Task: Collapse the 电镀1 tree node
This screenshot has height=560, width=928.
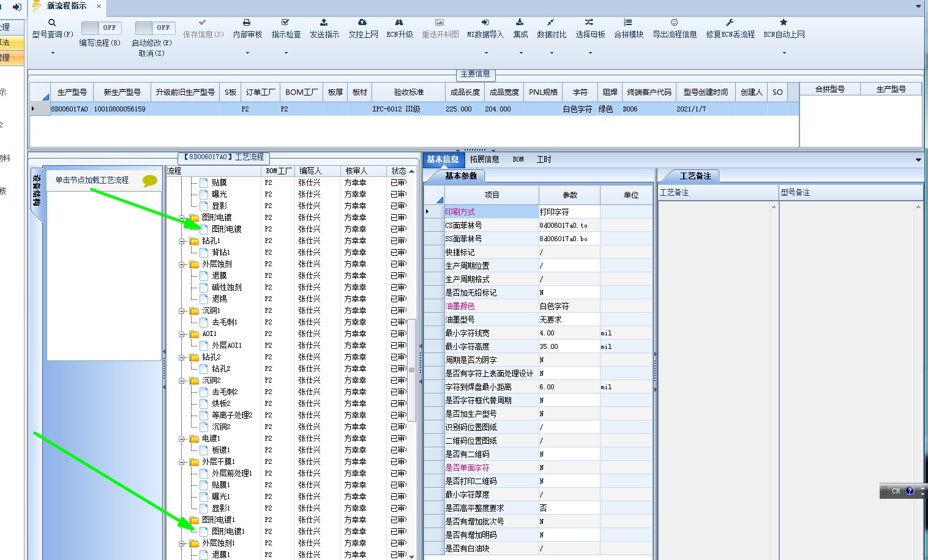Action: [x=182, y=439]
